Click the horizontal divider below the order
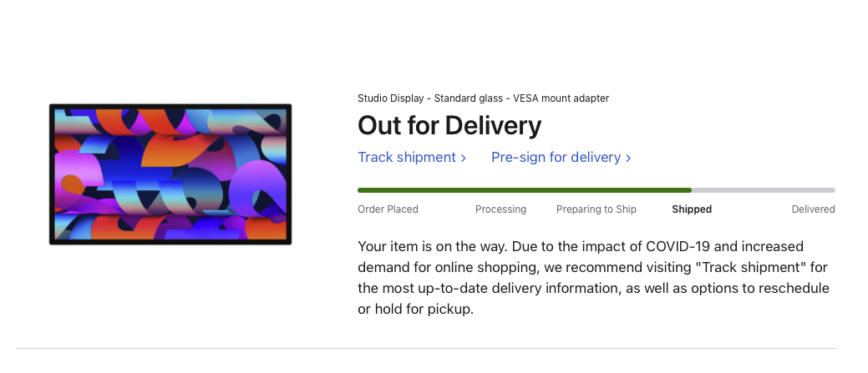 [425, 348]
